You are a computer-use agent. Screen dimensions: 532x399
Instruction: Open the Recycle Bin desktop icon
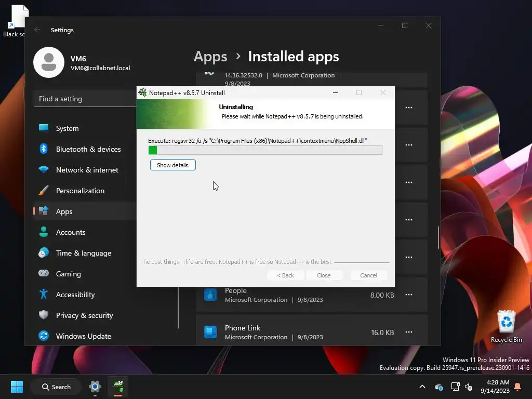coord(506,326)
